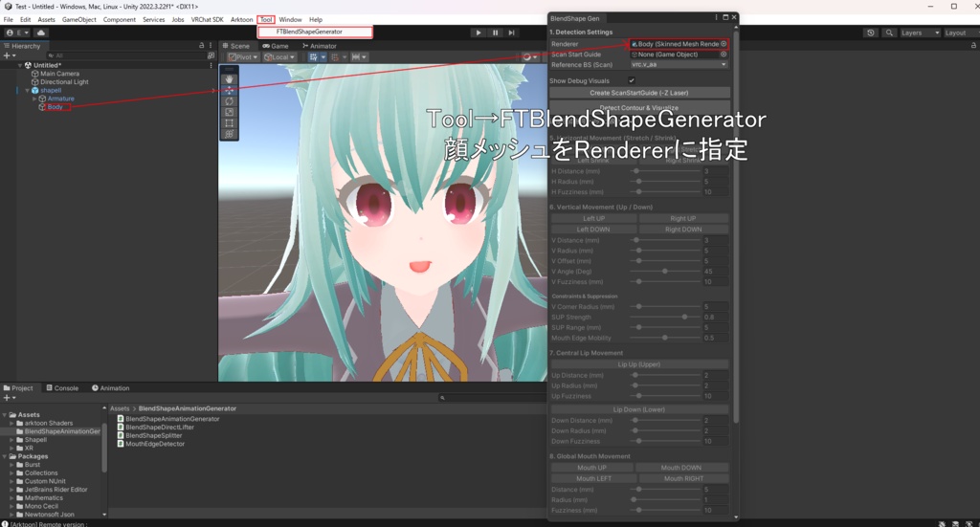This screenshot has width=980, height=527.
Task: Click the Mouth LEFT button
Action: [593, 478]
